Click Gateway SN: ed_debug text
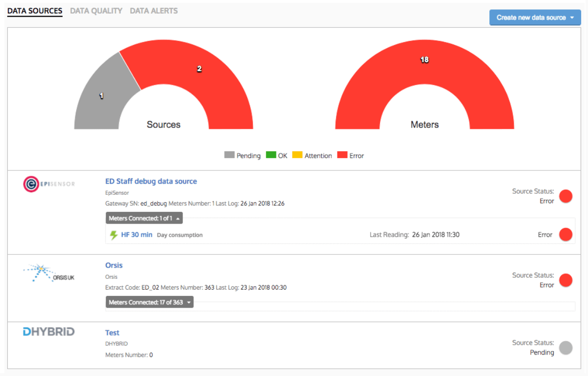 click(136, 204)
